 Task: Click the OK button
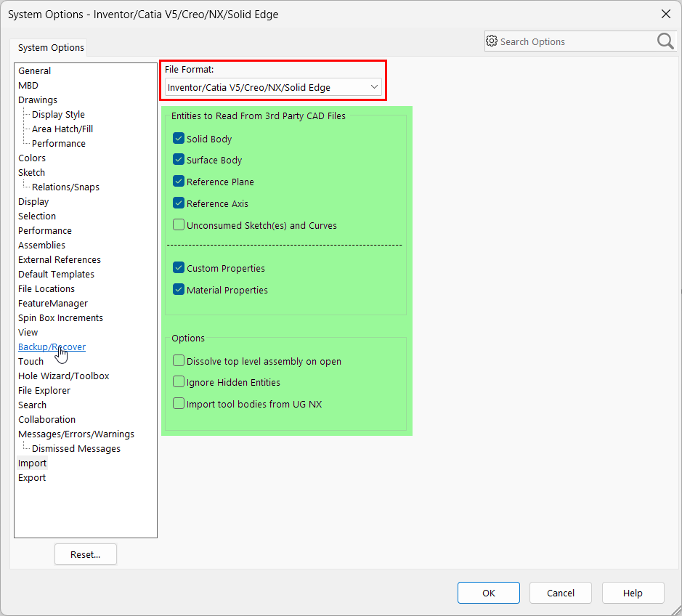[x=489, y=593]
